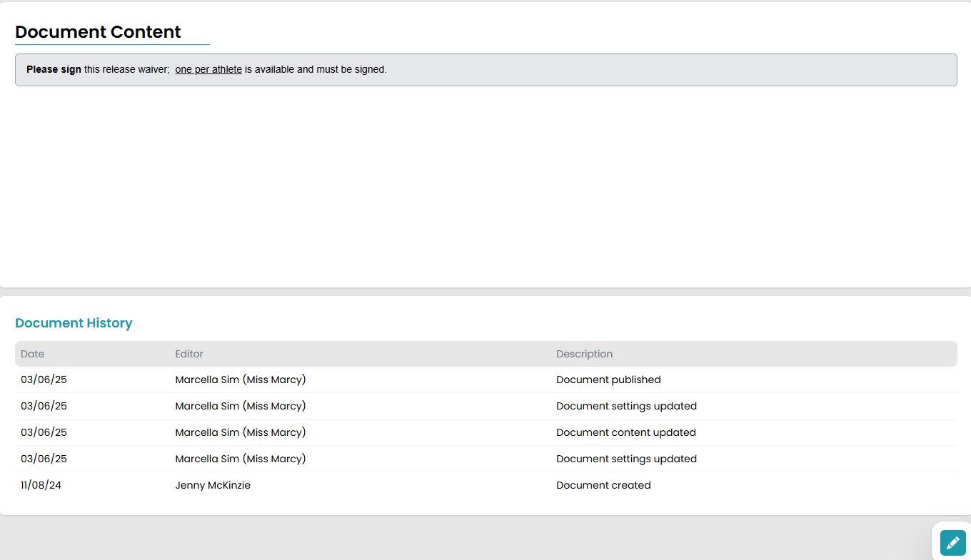Click the Document History heading
This screenshot has height=560, width=971.
pyautogui.click(x=74, y=323)
